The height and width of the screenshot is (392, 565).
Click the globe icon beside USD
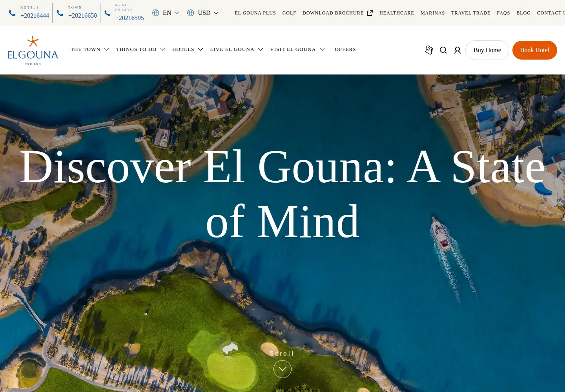click(x=191, y=13)
